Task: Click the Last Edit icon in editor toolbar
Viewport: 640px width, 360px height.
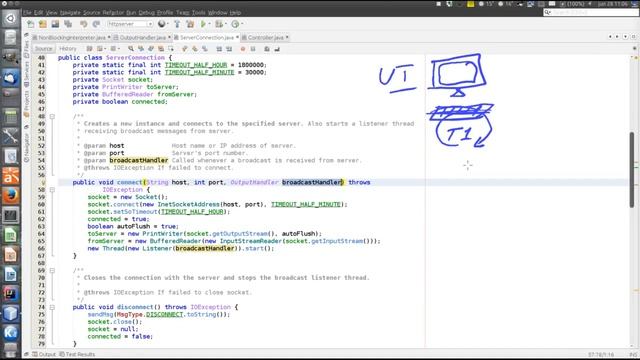Action: pos(89,49)
